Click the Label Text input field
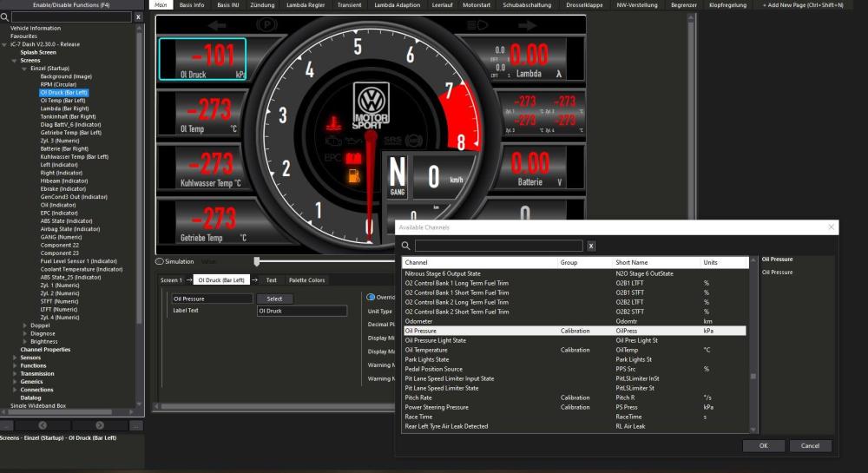The height and width of the screenshot is (473, 868). pyautogui.click(x=302, y=311)
